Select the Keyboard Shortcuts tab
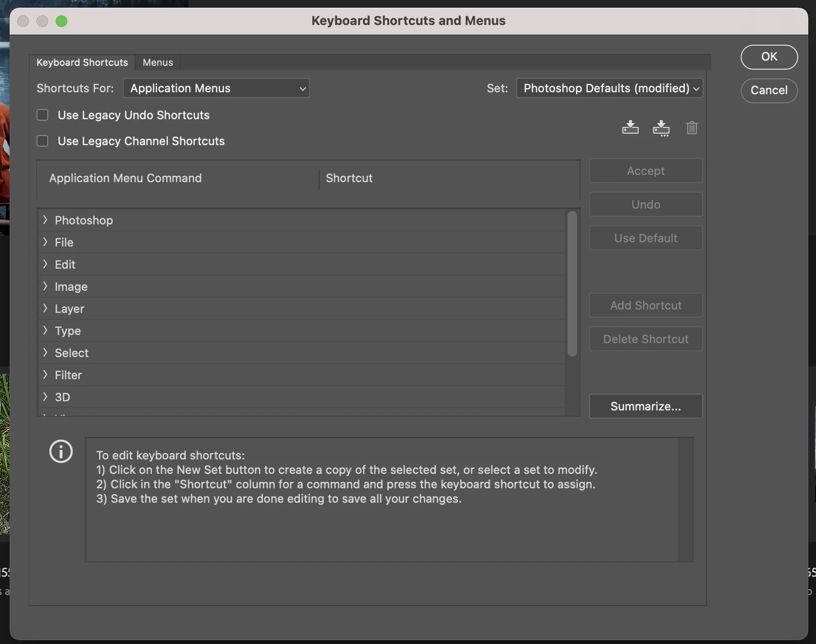Image resolution: width=816 pixels, height=644 pixels. (x=82, y=62)
